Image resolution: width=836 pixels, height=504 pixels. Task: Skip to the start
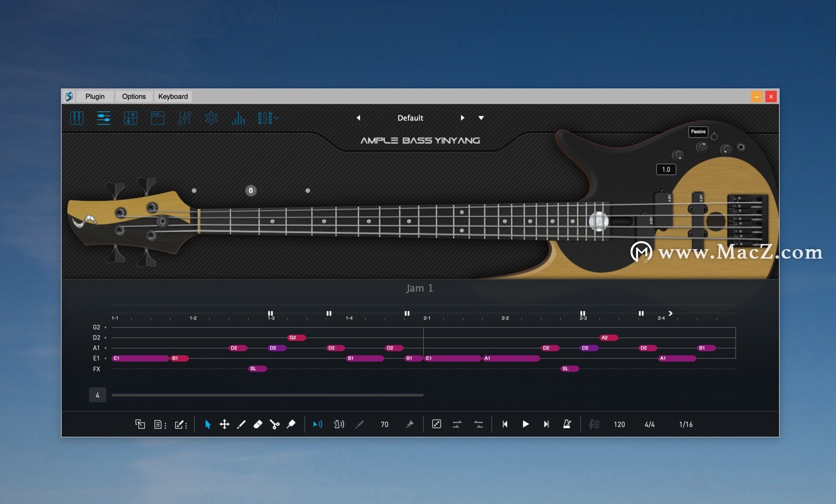[x=505, y=424]
